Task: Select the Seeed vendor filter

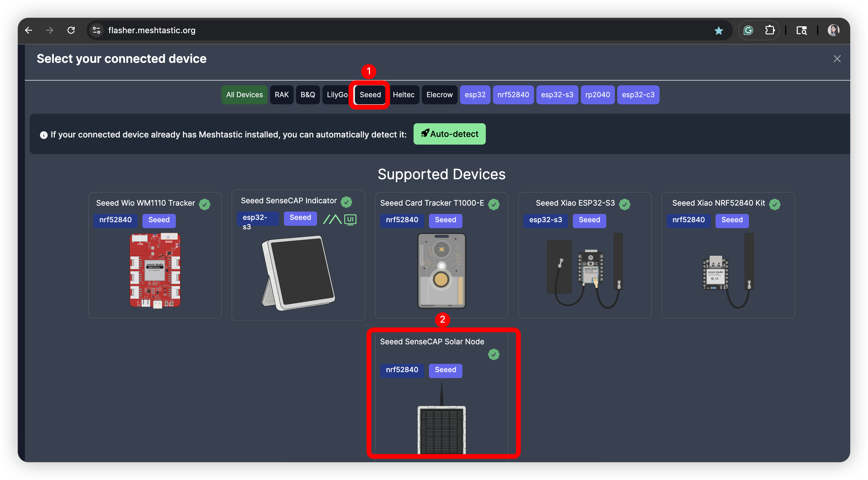Action: coord(370,95)
